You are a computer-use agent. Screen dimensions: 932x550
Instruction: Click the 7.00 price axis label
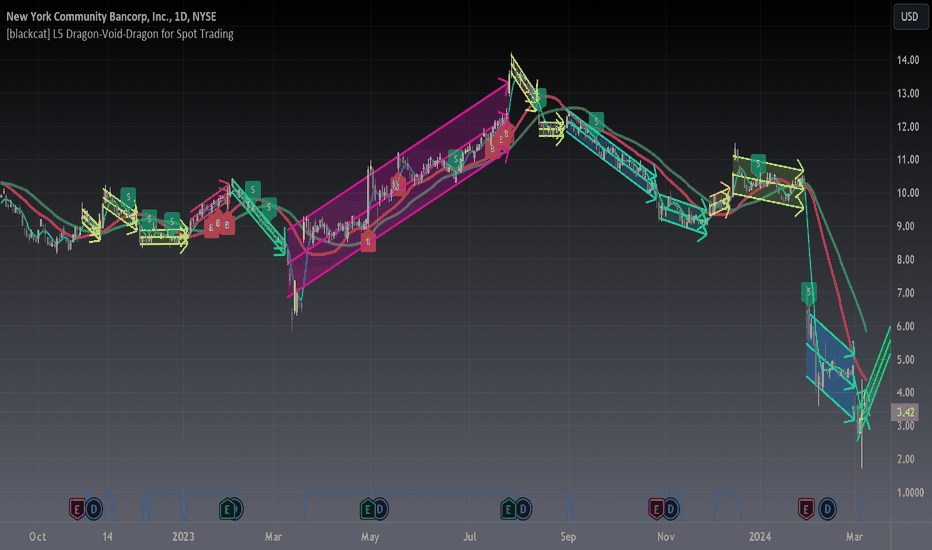coord(905,293)
